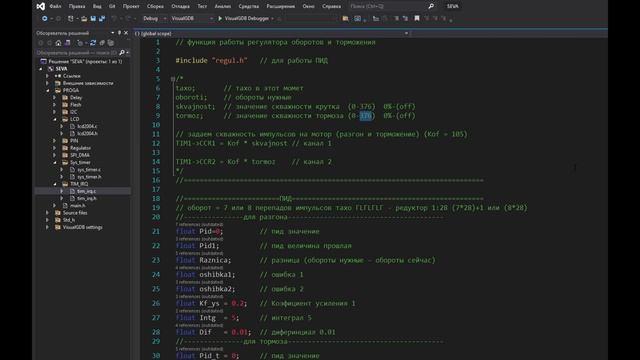Select VisualGDB settings node
The width and height of the screenshot is (640, 360).
(x=82, y=227)
